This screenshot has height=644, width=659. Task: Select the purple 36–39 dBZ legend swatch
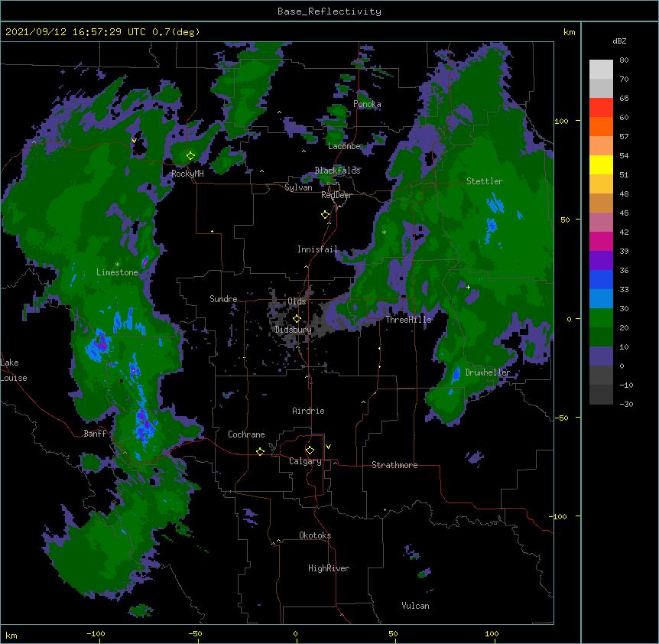tap(601, 261)
